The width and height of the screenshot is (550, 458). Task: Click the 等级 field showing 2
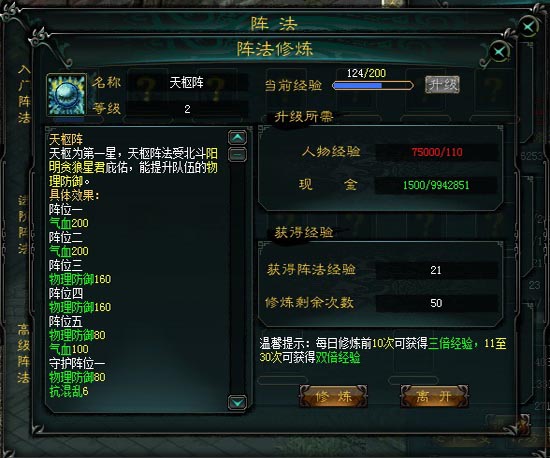187,109
